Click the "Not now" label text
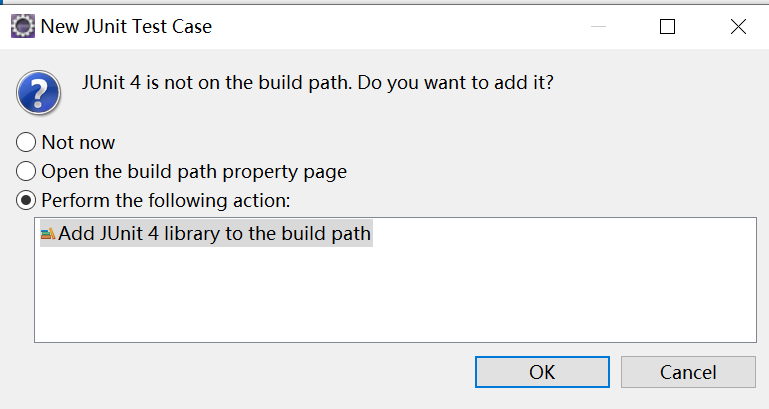This screenshot has height=409, width=769. coord(78,142)
